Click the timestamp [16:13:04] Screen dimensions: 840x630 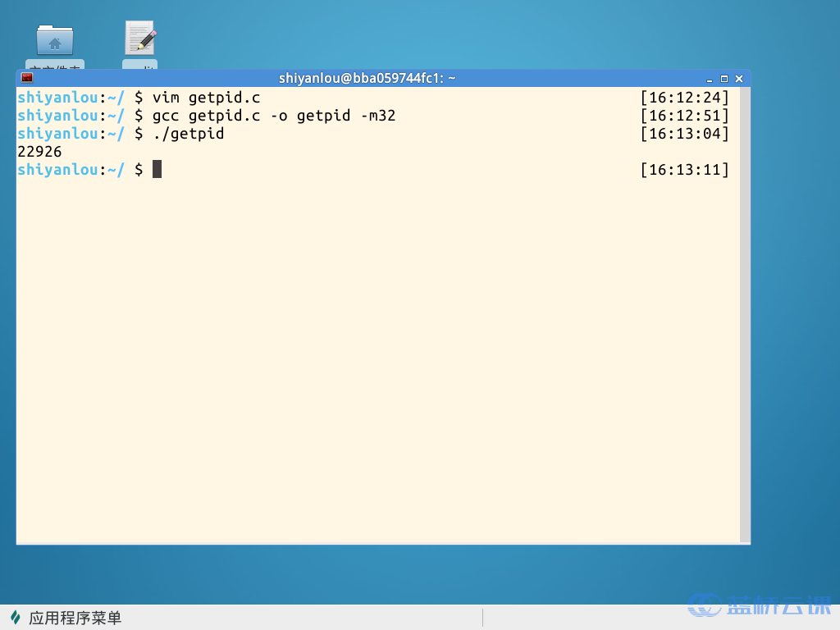tap(685, 134)
